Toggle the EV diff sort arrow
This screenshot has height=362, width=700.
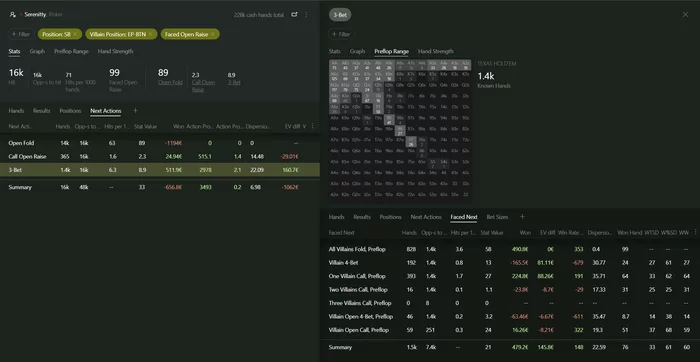coord(304,126)
